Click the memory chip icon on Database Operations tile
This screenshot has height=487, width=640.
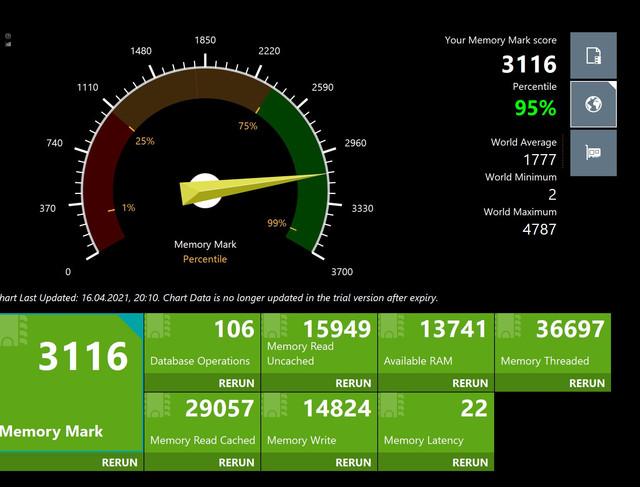159,326
